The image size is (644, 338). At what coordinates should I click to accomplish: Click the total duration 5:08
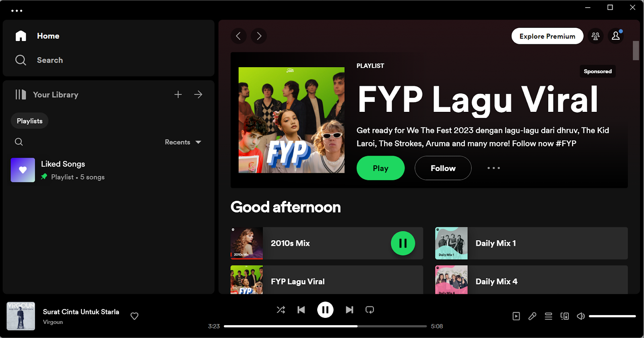pos(437,326)
